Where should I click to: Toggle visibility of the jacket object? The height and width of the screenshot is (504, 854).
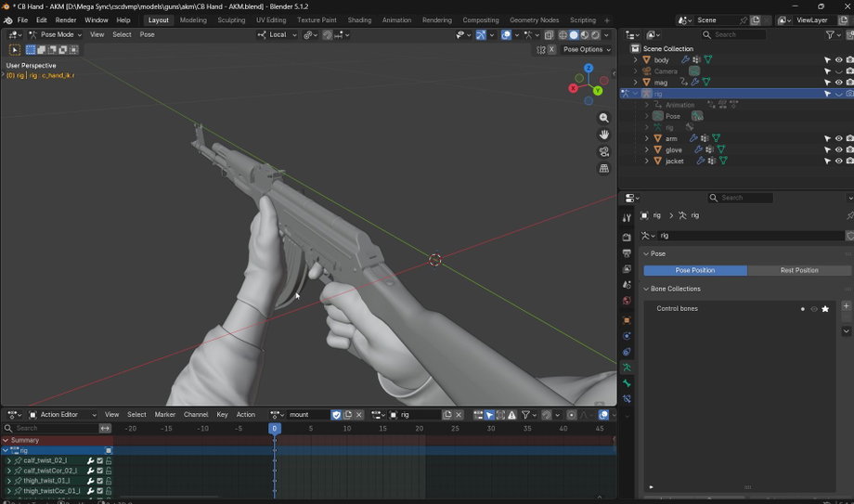[839, 161]
